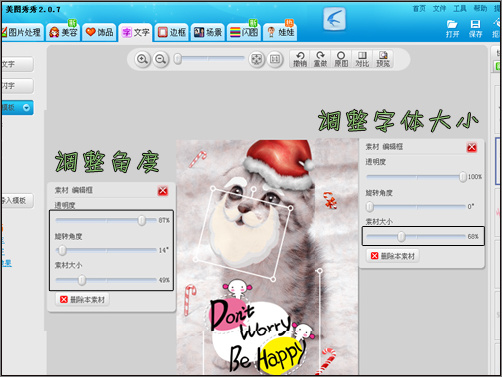Viewport: 502px width, 377px height.
Task: Click the fit-to-screen icon beside zoom slider
Action: pos(256,59)
